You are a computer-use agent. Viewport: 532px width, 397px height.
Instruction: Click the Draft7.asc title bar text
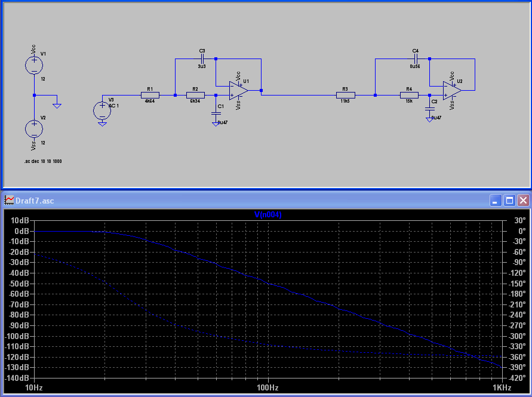[x=35, y=201]
